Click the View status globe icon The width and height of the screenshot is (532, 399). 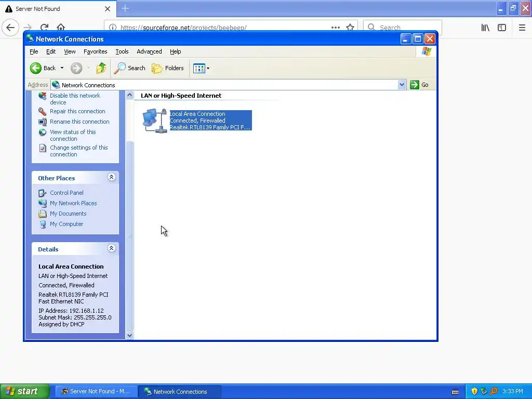tap(43, 132)
